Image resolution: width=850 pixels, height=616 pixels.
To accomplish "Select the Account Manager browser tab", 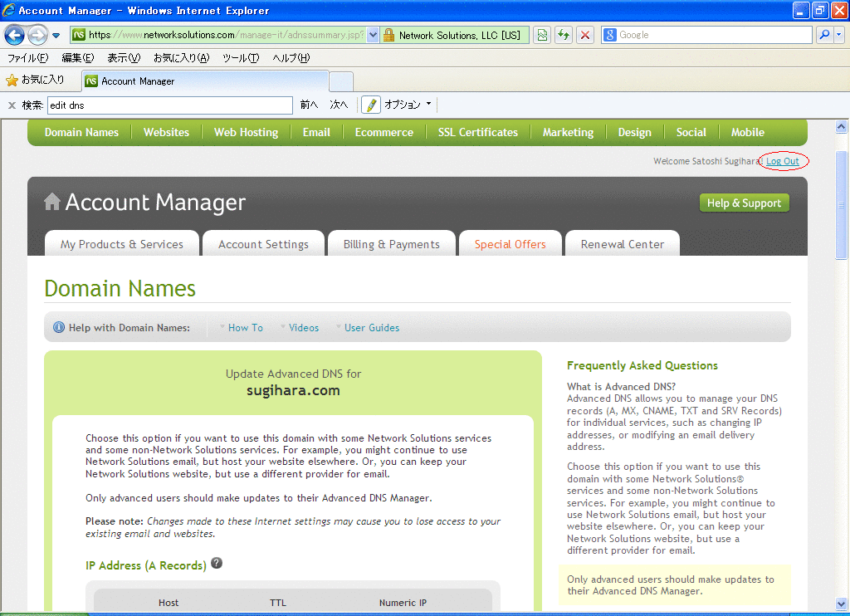I will pyautogui.click(x=205, y=81).
